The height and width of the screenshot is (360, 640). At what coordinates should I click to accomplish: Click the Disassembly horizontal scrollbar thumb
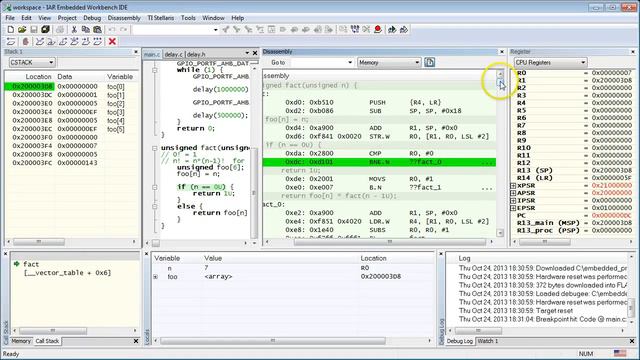click(390, 242)
